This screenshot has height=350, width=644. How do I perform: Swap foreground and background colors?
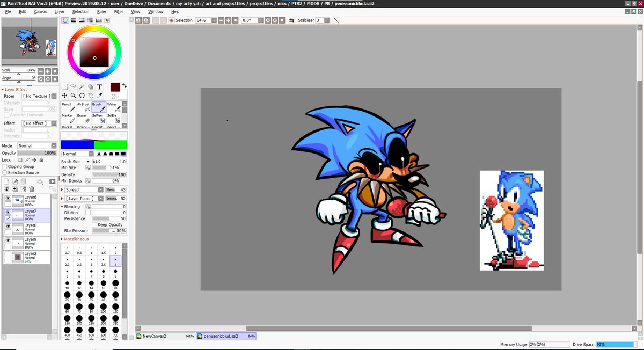coord(125,85)
